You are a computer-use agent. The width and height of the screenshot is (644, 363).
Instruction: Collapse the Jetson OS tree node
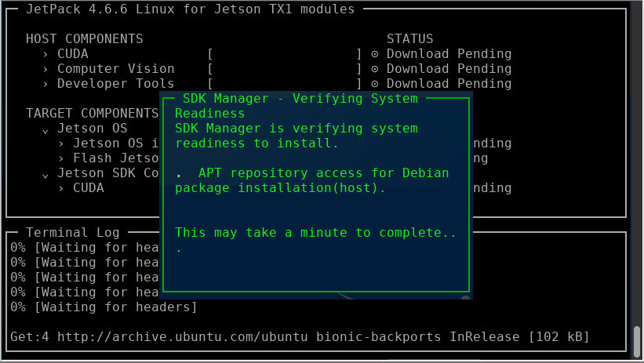coord(45,131)
